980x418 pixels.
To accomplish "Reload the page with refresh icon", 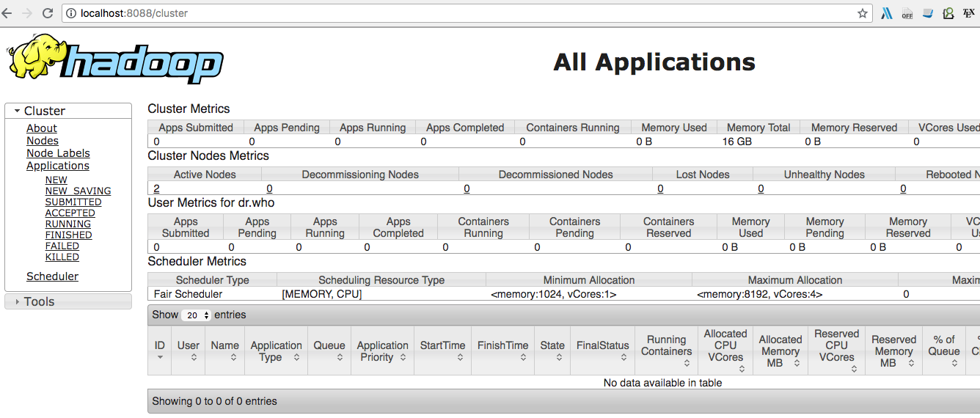I will click(x=48, y=13).
